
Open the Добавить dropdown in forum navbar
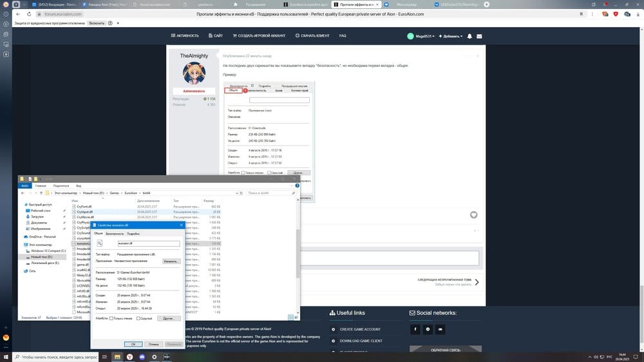tap(451, 36)
